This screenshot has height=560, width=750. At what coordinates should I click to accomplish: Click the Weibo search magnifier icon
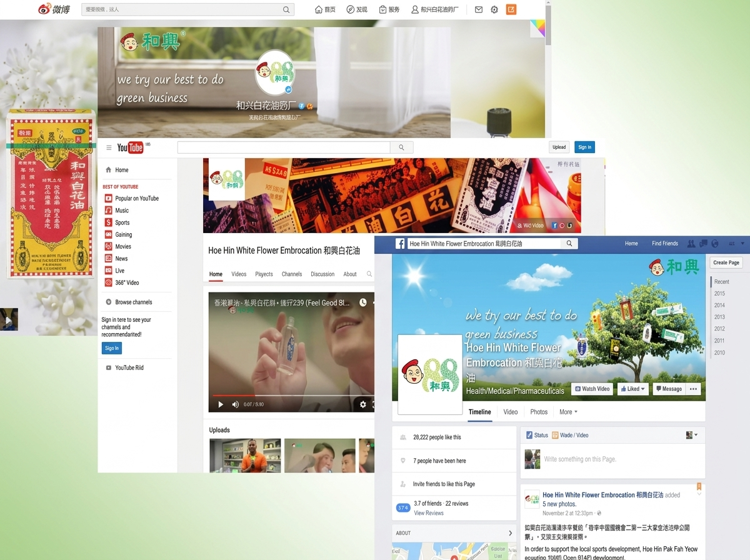[286, 9]
